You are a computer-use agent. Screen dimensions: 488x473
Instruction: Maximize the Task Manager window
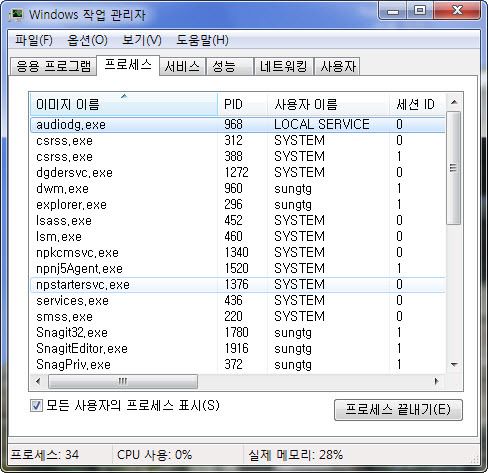[x=420, y=11]
